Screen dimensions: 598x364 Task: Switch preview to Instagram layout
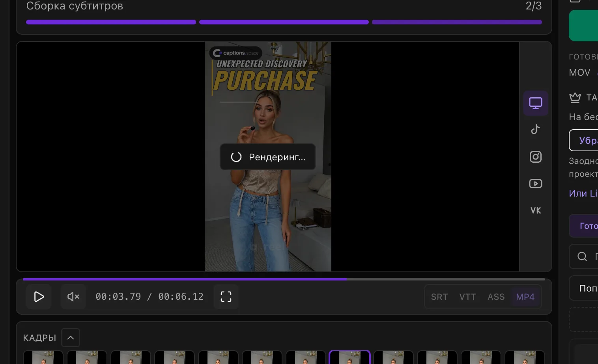tap(536, 157)
